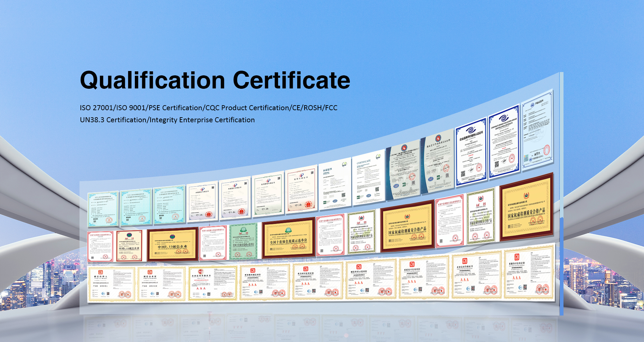Open the red-bordered 发明专利证书 patent certificate

(301, 190)
